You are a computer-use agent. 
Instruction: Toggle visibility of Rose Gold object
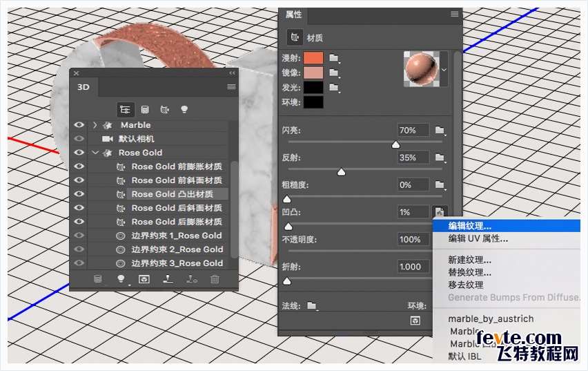(79, 153)
